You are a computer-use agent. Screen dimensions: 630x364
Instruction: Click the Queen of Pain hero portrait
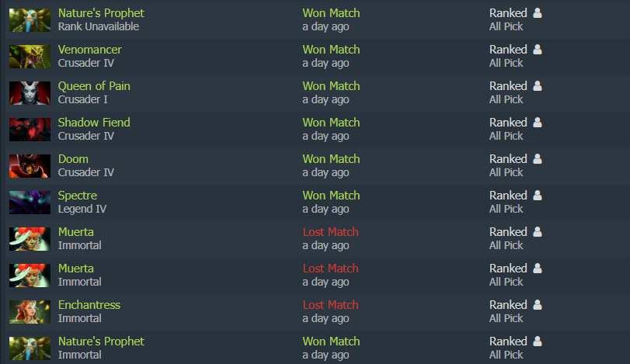pos(30,93)
